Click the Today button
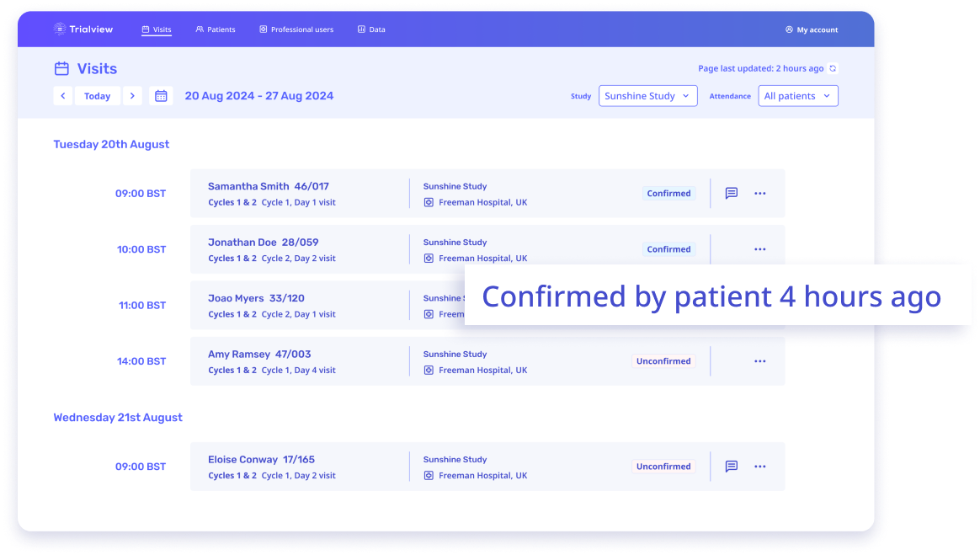The height and width of the screenshot is (555, 980). click(98, 96)
